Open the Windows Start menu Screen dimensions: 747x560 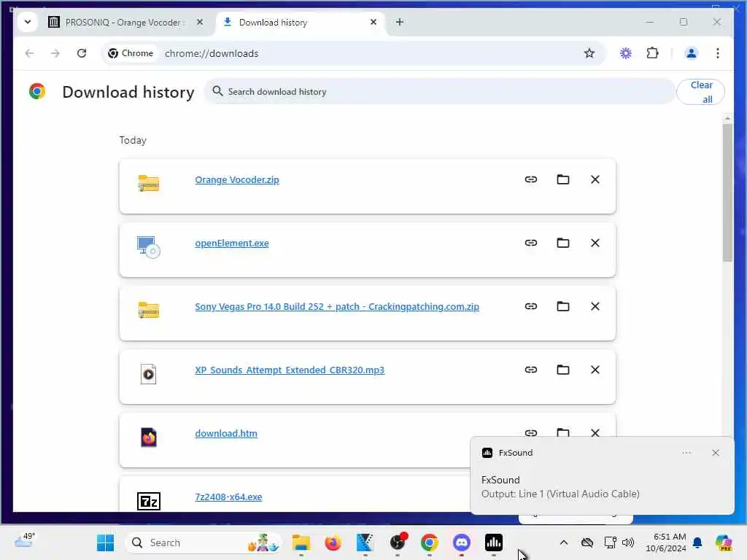(105, 542)
